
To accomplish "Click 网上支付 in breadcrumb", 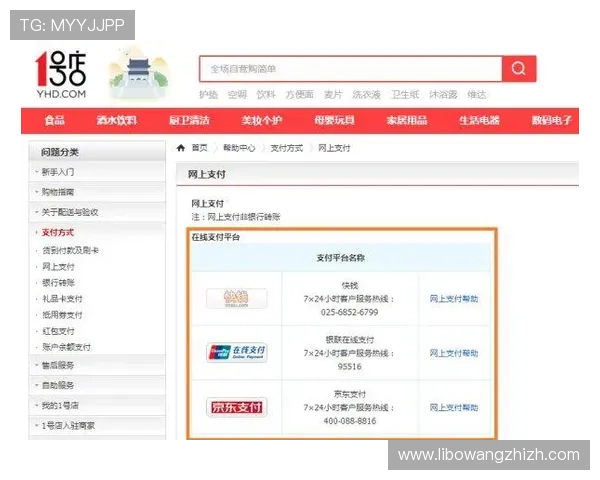I will click(x=334, y=148).
